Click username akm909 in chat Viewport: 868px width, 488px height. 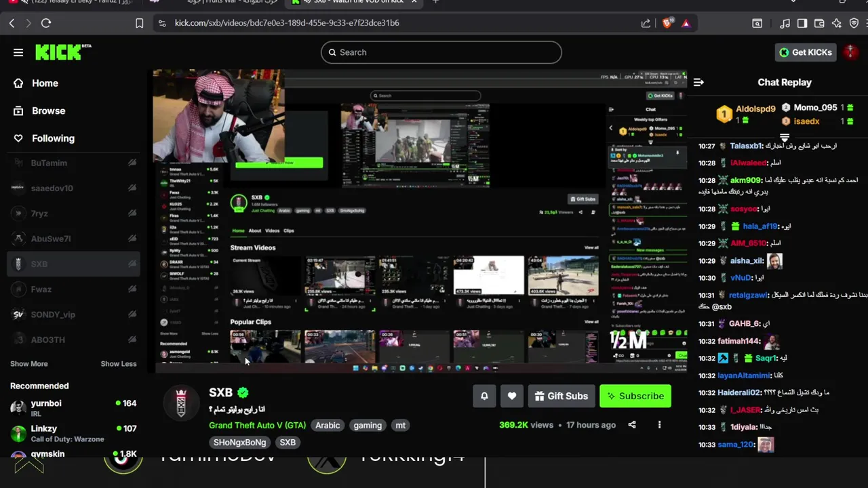(745, 180)
